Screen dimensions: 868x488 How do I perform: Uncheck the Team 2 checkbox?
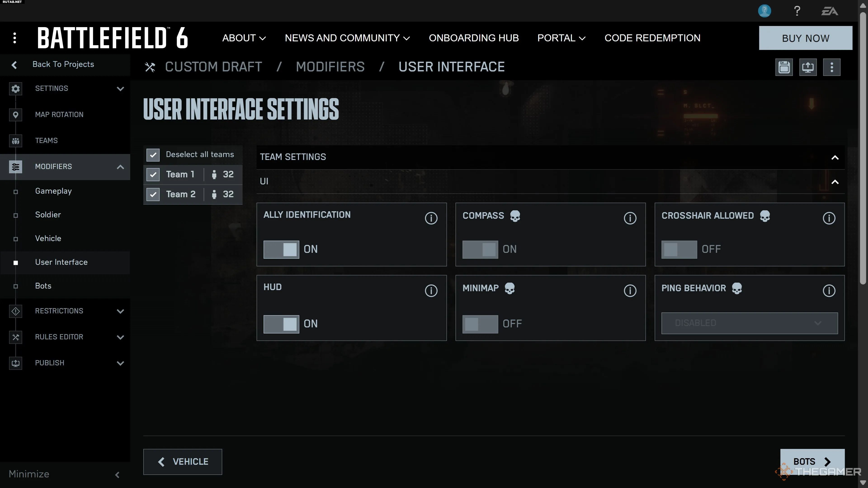point(153,194)
